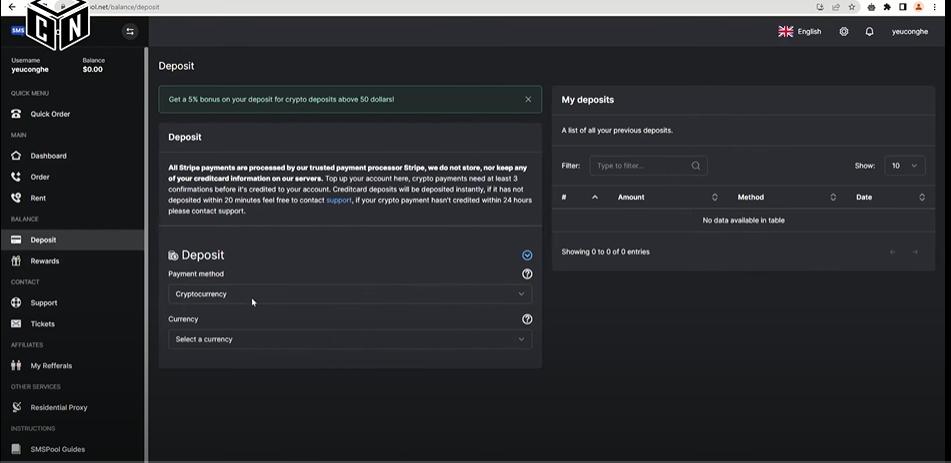Open the Dashboard menu item
Image resolution: width=951 pixels, height=463 pixels.
48,156
